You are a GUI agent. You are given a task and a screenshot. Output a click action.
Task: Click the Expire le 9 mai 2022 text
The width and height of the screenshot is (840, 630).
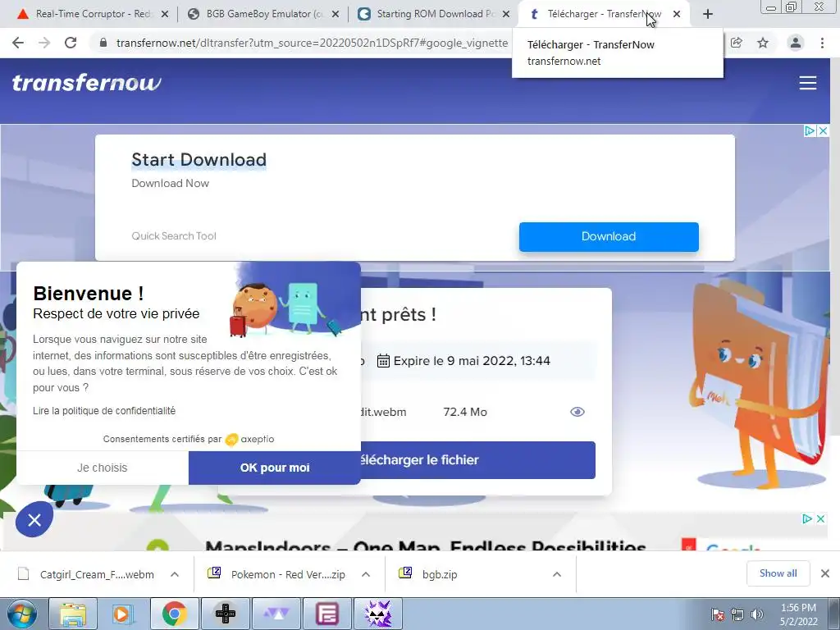click(x=472, y=361)
